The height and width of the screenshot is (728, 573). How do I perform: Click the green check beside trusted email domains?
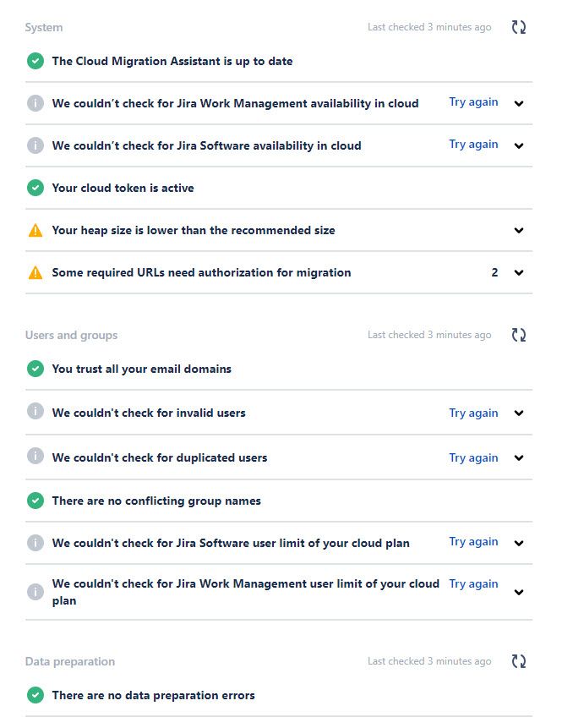tap(35, 369)
